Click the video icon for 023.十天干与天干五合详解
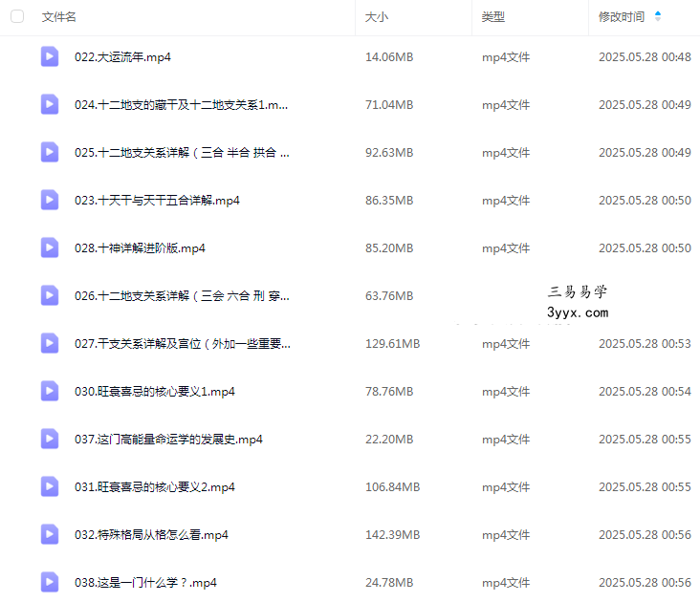The width and height of the screenshot is (700, 602). pyautogui.click(x=50, y=200)
